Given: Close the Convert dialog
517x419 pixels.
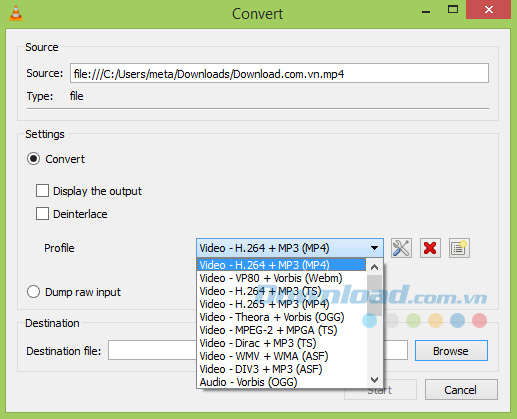Looking at the screenshot, I should pos(488,10).
